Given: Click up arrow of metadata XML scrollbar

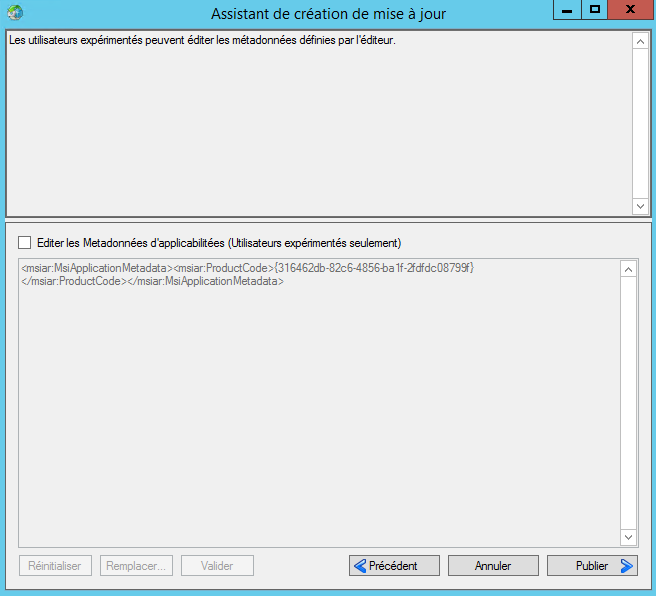Looking at the screenshot, I should 628,269.
